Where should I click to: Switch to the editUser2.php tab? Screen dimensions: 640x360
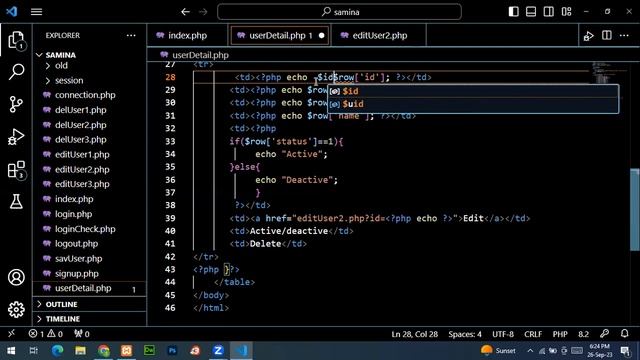[379, 36]
